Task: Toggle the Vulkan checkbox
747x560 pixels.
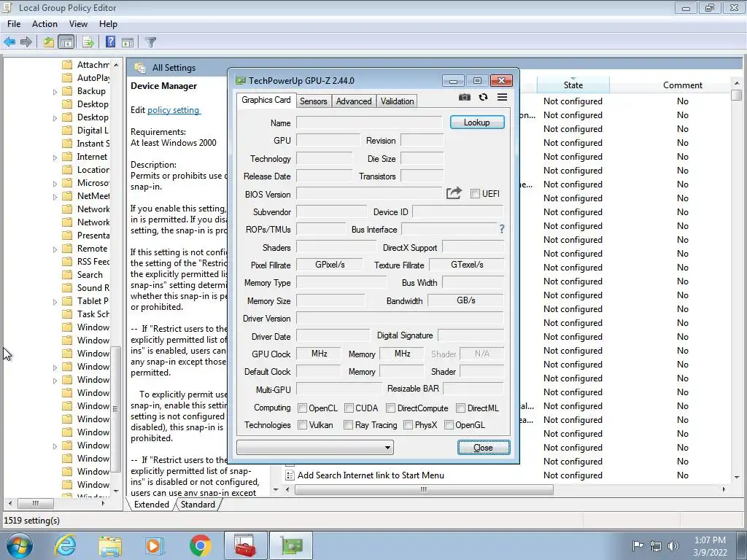Action: point(302,425)
